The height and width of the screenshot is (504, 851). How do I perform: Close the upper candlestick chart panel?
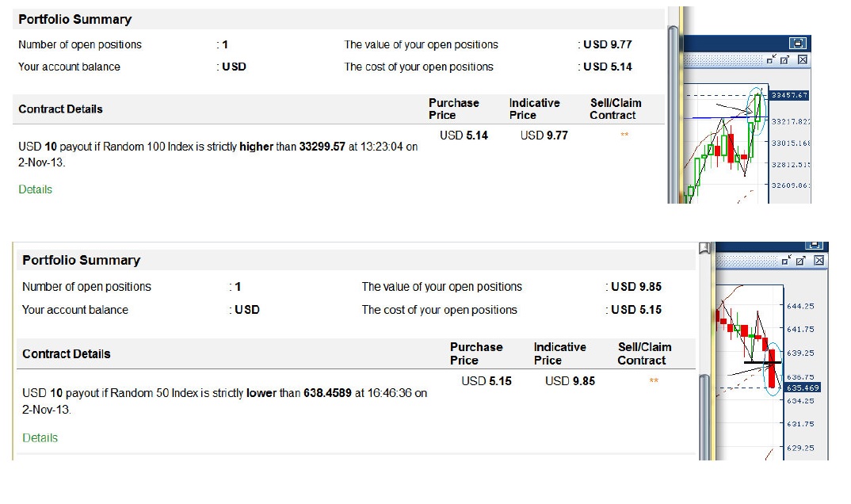(803, 59)
